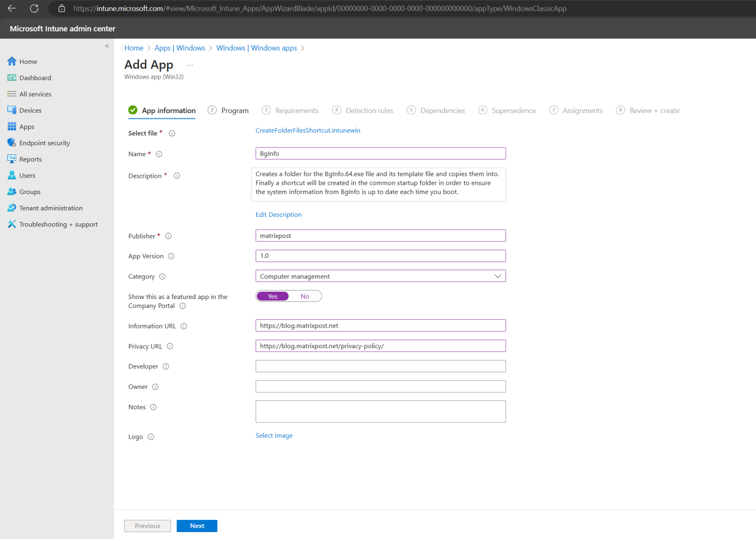Click info icon beside Information URL
This screenshot has width=756, height=539.
pyautogui.click(x=184, y=326)
